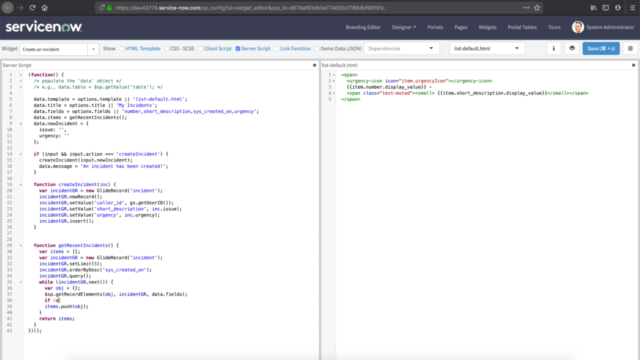Screen dimensions: 640x360
Task: Close the list-default.html pane
Action: click(x=633, y=65)
